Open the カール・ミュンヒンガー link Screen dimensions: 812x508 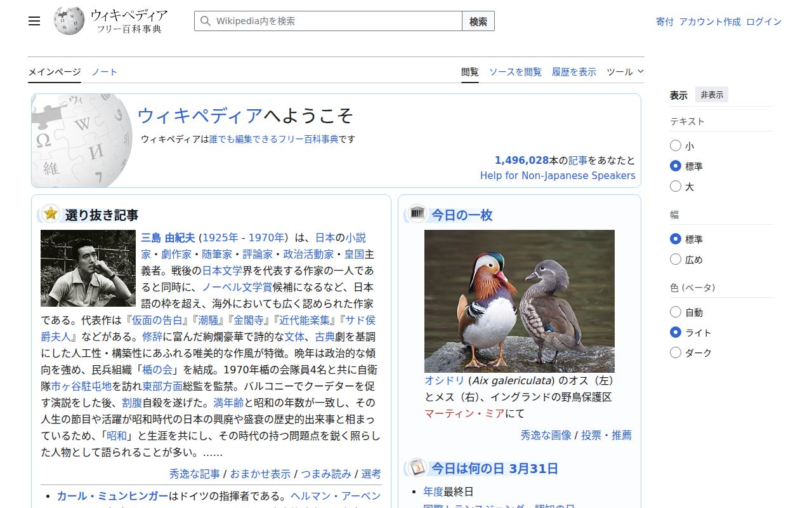point(112,496)
